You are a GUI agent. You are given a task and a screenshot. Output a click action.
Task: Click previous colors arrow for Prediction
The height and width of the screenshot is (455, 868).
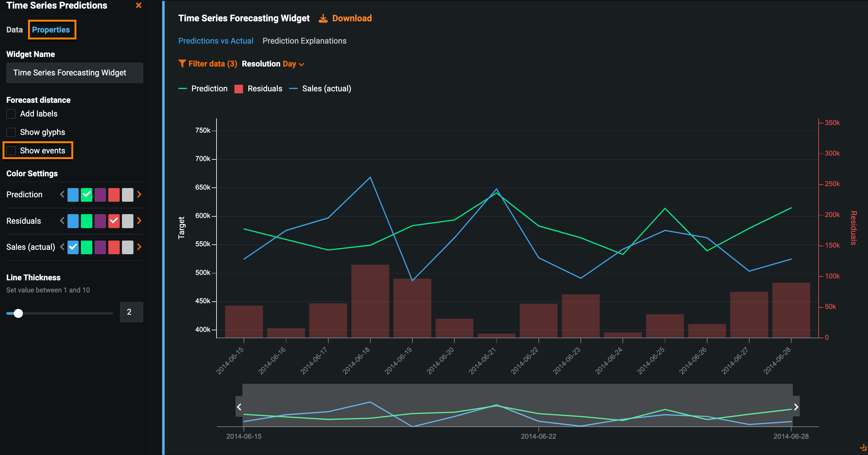(62, 194)
